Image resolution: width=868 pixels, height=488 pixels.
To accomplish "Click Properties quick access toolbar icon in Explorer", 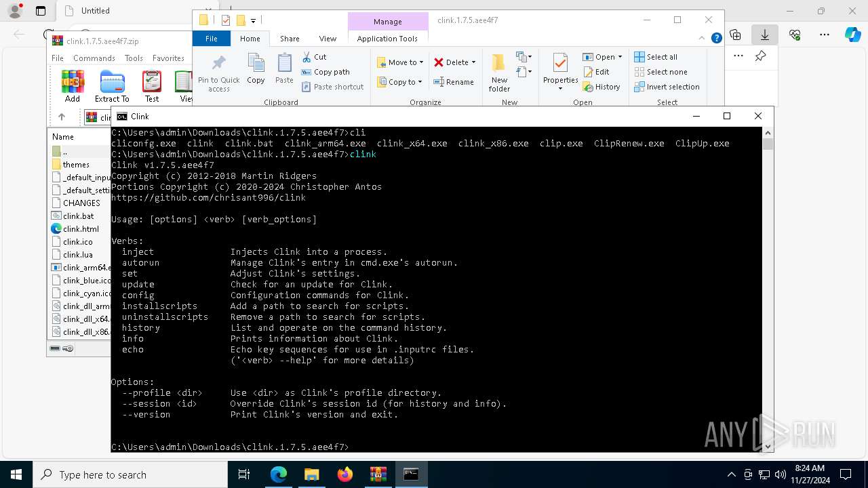I will 226,20.
